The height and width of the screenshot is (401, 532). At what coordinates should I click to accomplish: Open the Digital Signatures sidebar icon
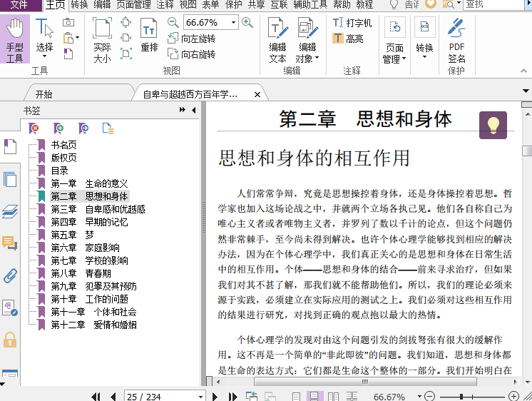pos(9,308)
